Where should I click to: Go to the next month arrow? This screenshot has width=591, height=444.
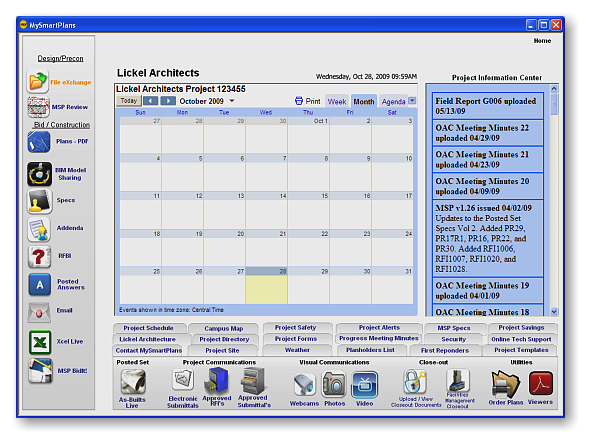(168, 101)
